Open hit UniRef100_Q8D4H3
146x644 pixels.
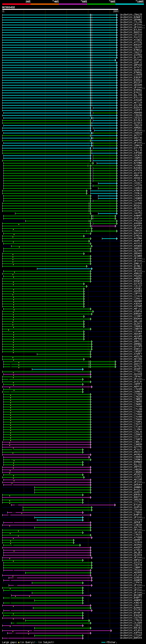tap(131, 254)
